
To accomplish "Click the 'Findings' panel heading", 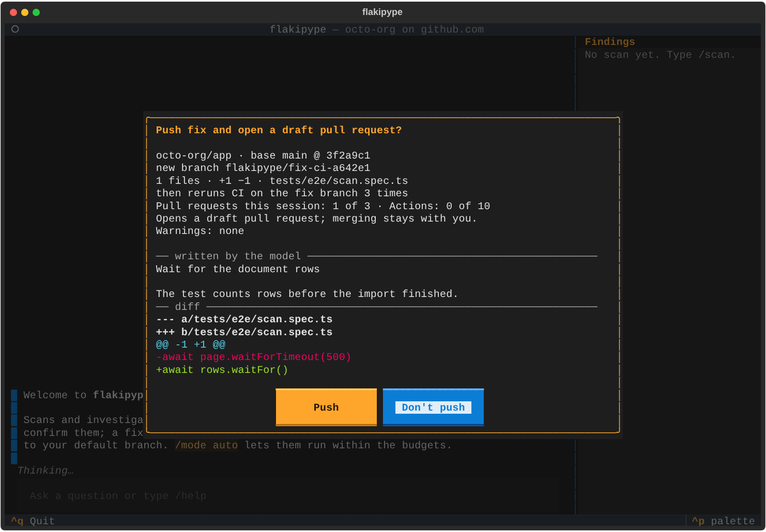I will point(610,42).
